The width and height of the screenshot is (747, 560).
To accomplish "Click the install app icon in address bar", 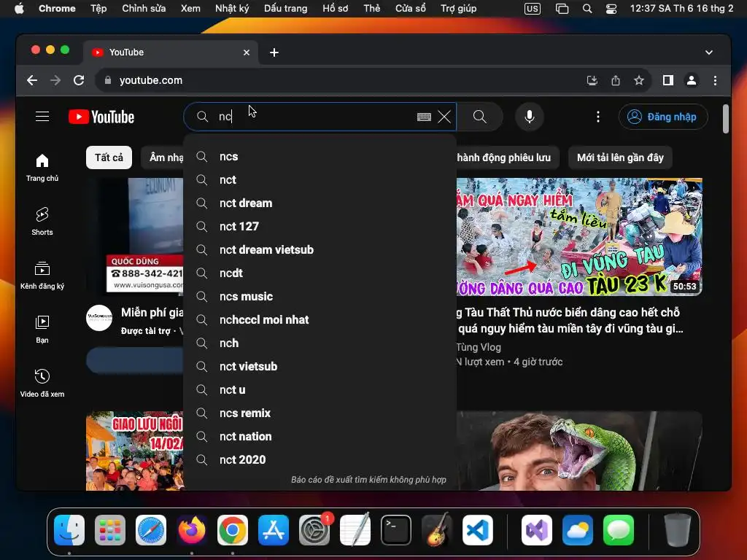I will [x=592, y=80].
